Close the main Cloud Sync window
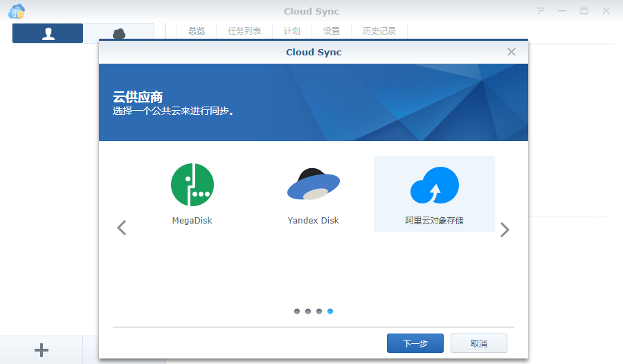Viewport: 623px width, 364px height. (606, 11)
